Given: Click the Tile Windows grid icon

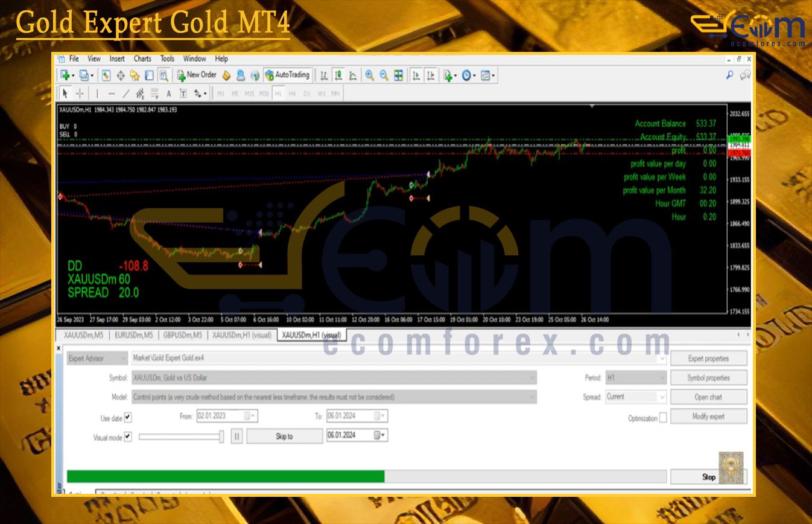Looking at the screenshot, I should pos(398,75).
